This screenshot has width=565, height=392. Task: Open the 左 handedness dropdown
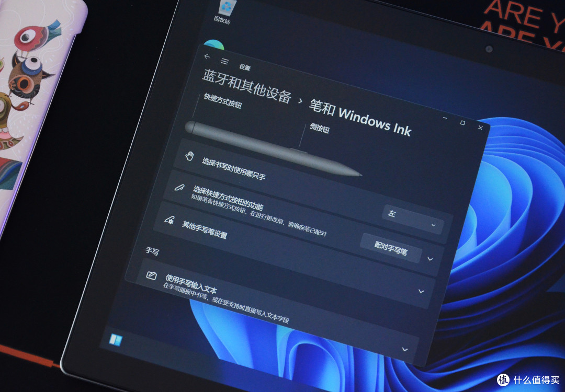(x=413, y=219)
